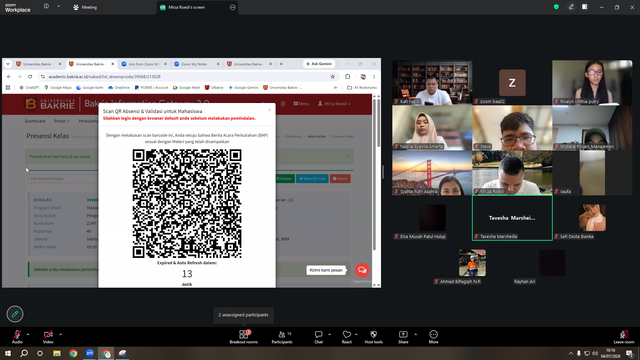
Task: Bookmark this page star icon
Action: pyautogui.click(x=333, y=77)
